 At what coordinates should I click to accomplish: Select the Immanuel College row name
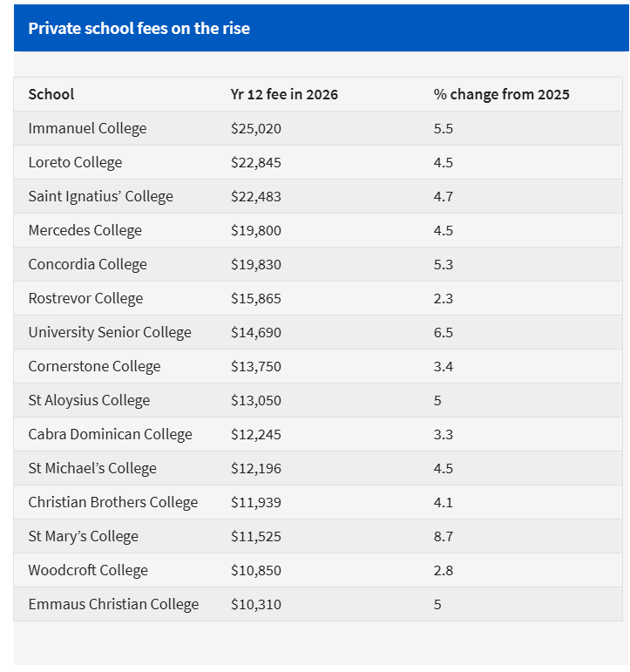click(87, 128)
